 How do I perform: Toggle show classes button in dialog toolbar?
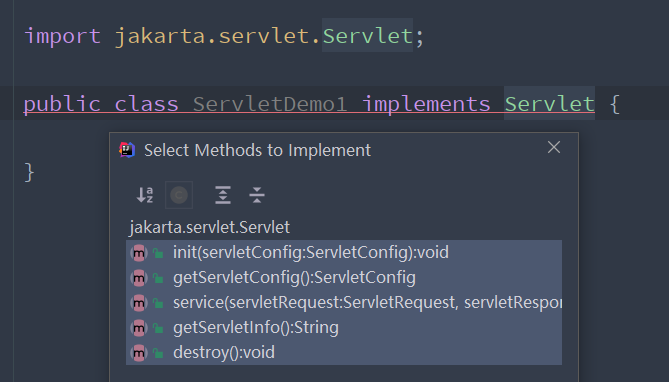(179, 195)
